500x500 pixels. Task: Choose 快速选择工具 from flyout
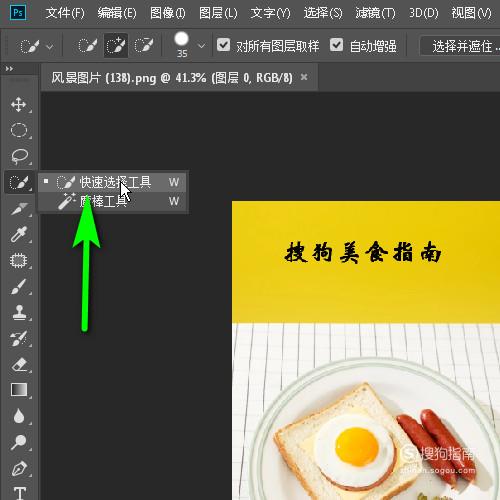[113, 182]
